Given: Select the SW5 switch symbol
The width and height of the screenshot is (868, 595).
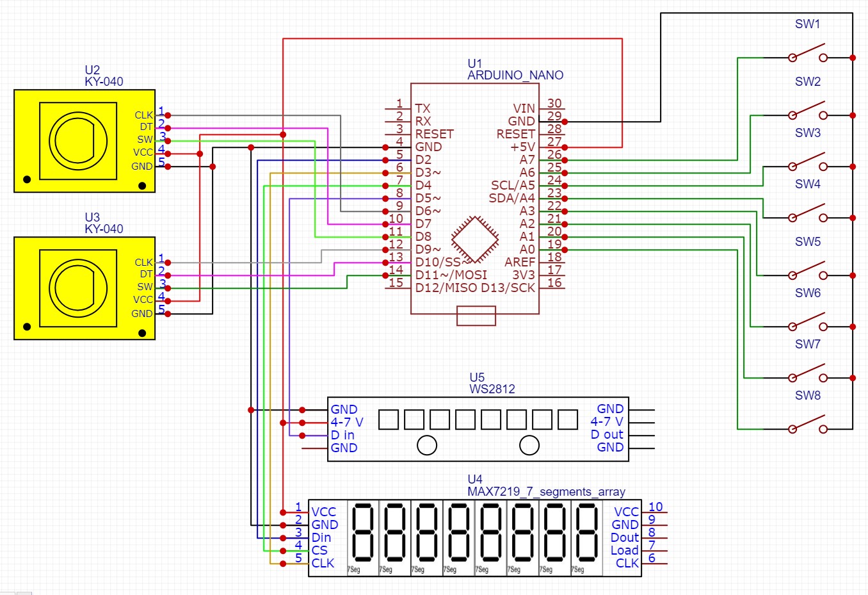Looking at the screenshot, I should tap(808, 272).
